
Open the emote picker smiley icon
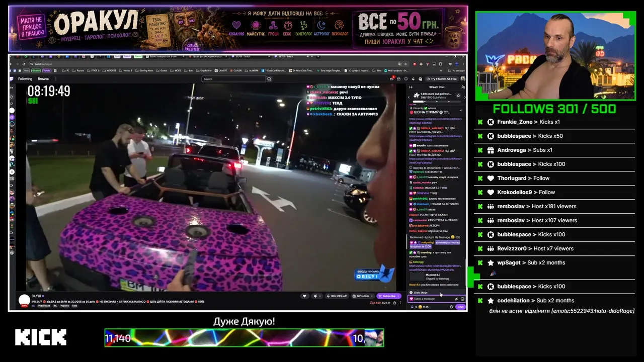pyautogui.click(x=462, y=299)
